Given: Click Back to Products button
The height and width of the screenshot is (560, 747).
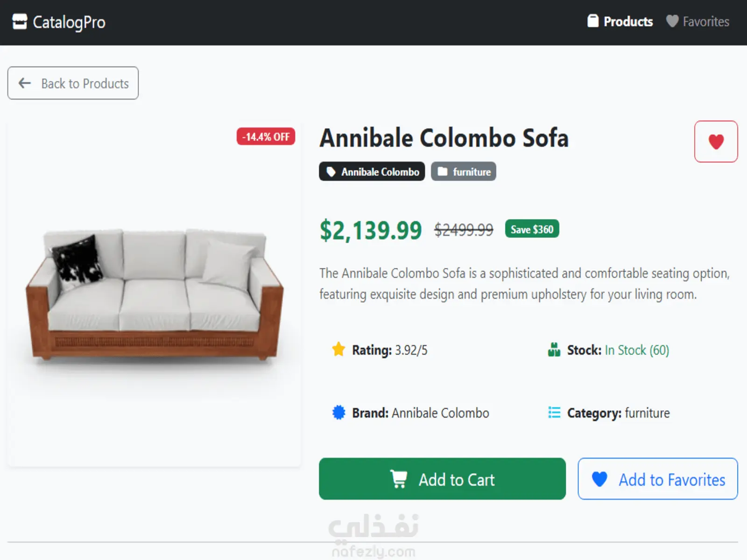Looking at the screenshot, I should coord(73,83).
